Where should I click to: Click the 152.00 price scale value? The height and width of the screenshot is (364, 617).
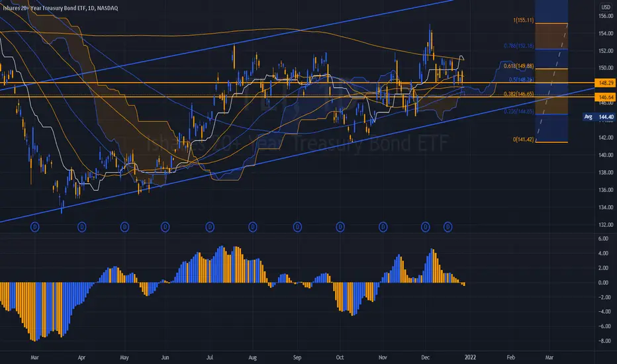coord(606,50)
